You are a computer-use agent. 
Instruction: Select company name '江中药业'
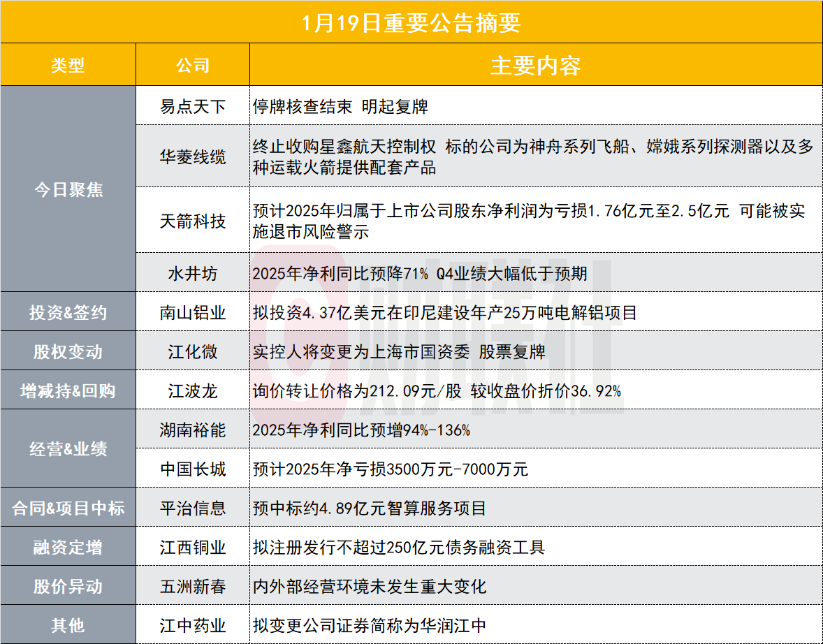point(193,626)
